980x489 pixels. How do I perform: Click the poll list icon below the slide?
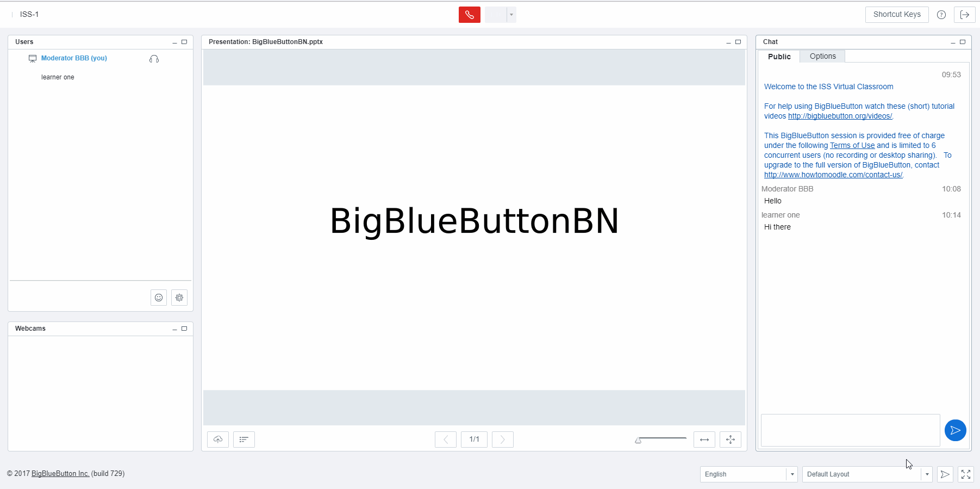tap(244, 440)
